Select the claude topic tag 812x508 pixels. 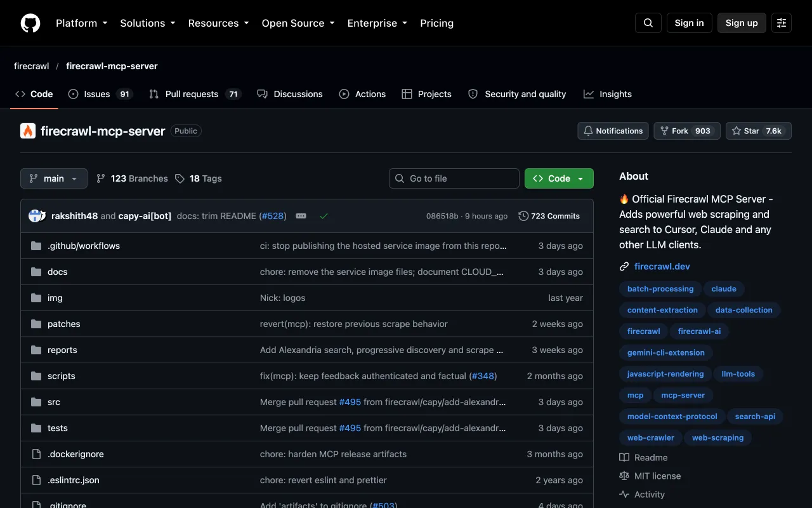pos(724,289)
